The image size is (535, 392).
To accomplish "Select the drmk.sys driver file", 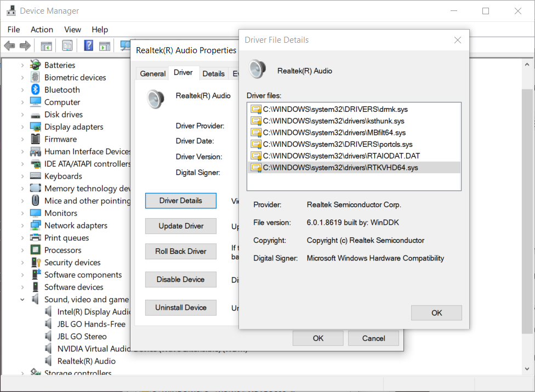I will 354,109.
